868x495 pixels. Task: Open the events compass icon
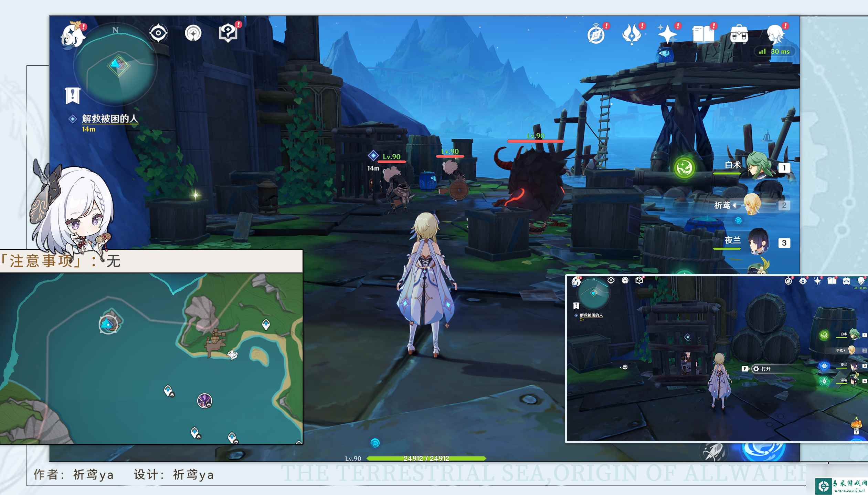point(596,34)
